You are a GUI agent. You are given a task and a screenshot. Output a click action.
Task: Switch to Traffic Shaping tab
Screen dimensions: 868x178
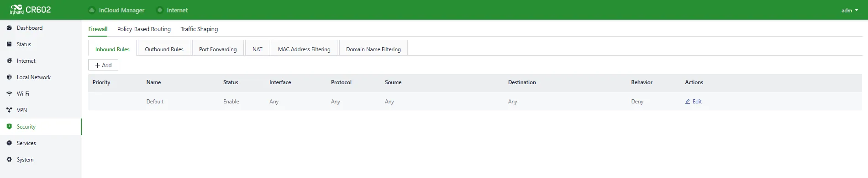coord(199,29)
